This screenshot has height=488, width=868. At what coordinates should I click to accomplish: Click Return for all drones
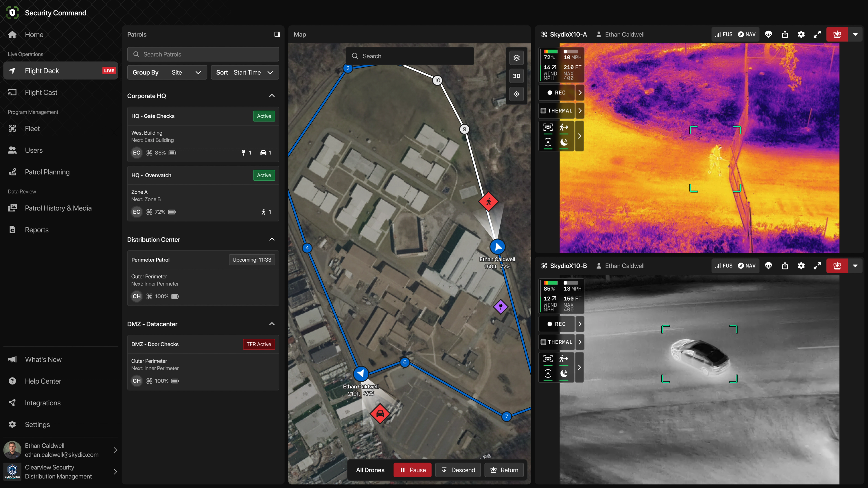coord(504,470)
